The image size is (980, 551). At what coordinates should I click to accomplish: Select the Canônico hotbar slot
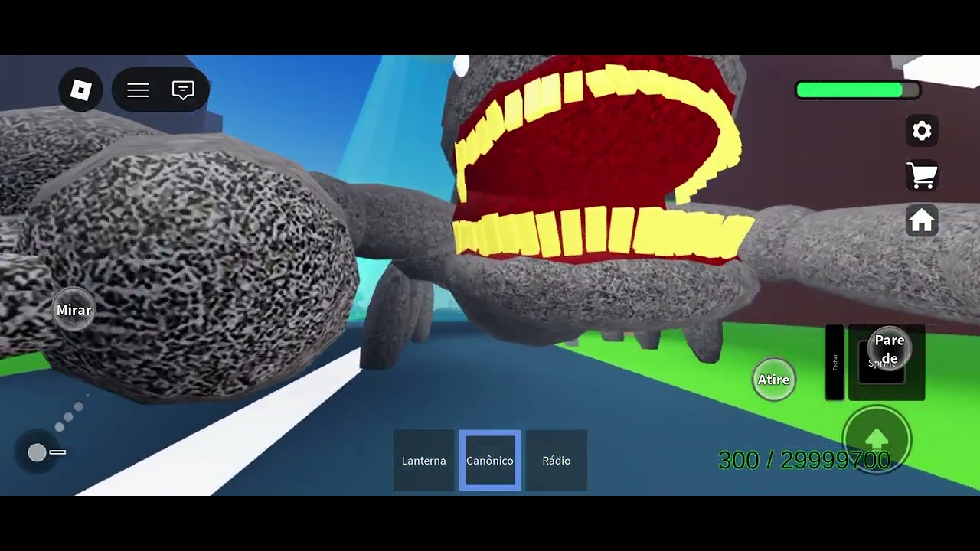point(490,461)
